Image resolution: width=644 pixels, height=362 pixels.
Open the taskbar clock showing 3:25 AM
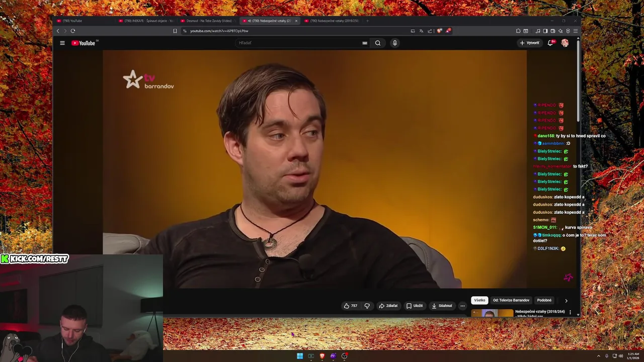tap(633, 356)
